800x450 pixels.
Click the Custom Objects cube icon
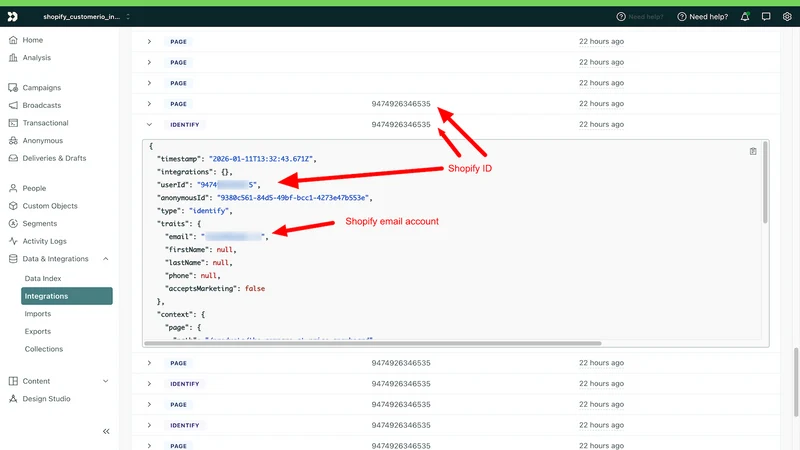(x=13, y=206)
